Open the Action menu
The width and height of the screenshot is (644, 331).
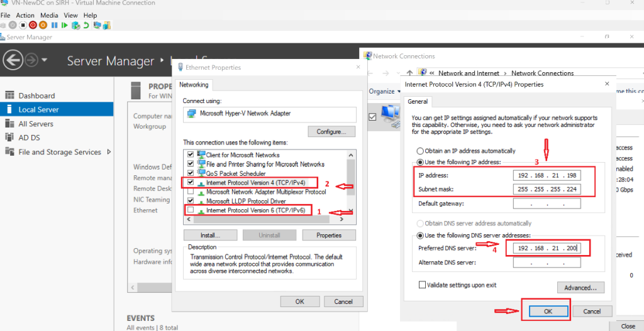(x=25, y=15)
